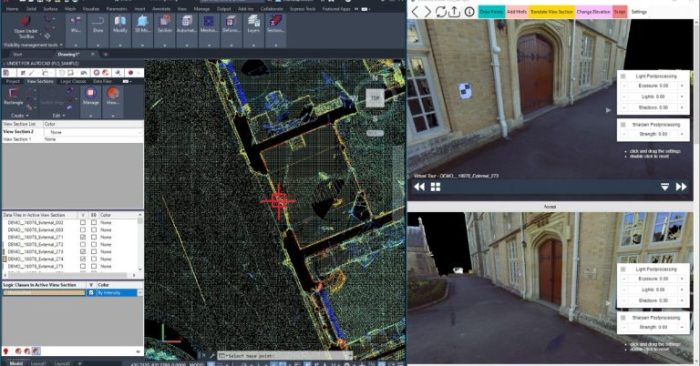The image size is (700, 366).
Task: Open Settings in the viewer toolbar
Action: pyautogui.click(x=639, y=12)
